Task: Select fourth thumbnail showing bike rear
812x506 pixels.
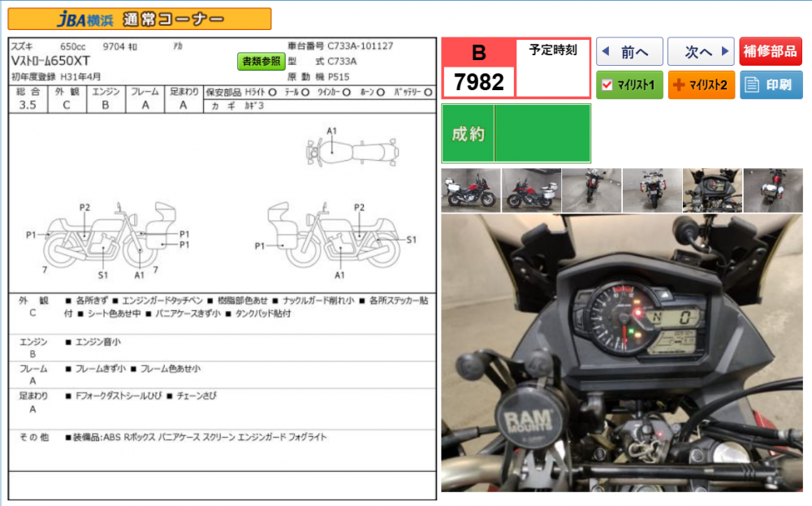Action: click(652, 190)
